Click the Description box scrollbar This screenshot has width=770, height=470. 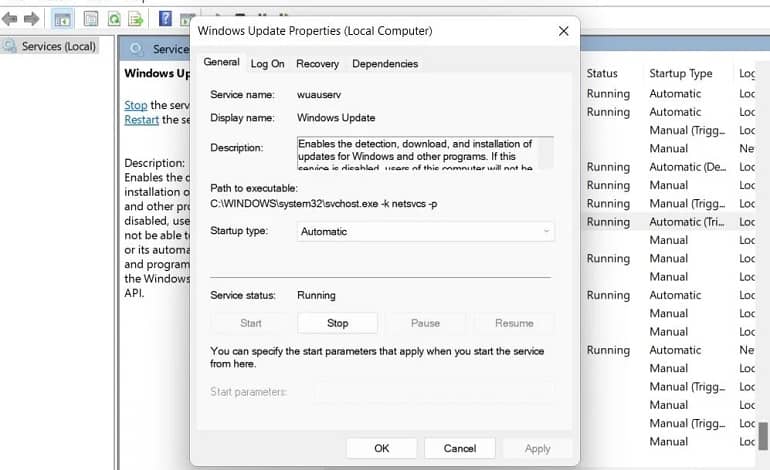[546, 153]
